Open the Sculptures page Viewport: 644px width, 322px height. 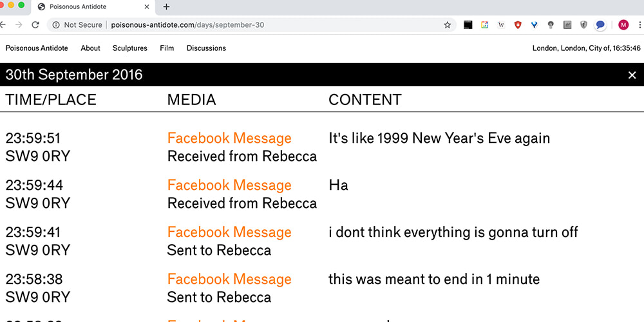click(x=130, y=48)
